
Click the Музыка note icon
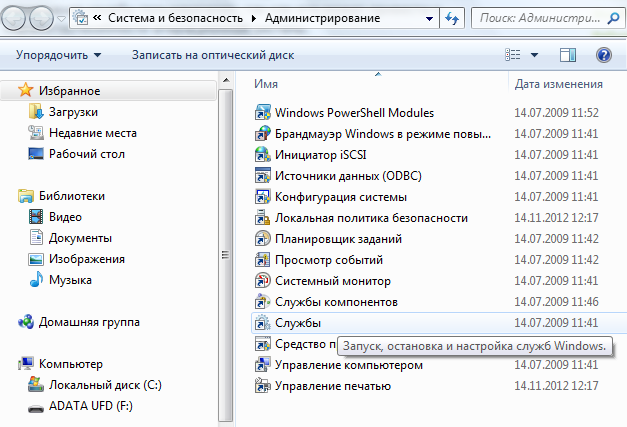click(x=36, y=279)
